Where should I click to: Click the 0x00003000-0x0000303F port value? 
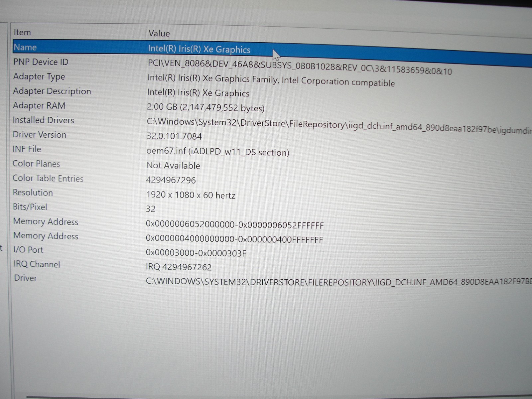196,253
